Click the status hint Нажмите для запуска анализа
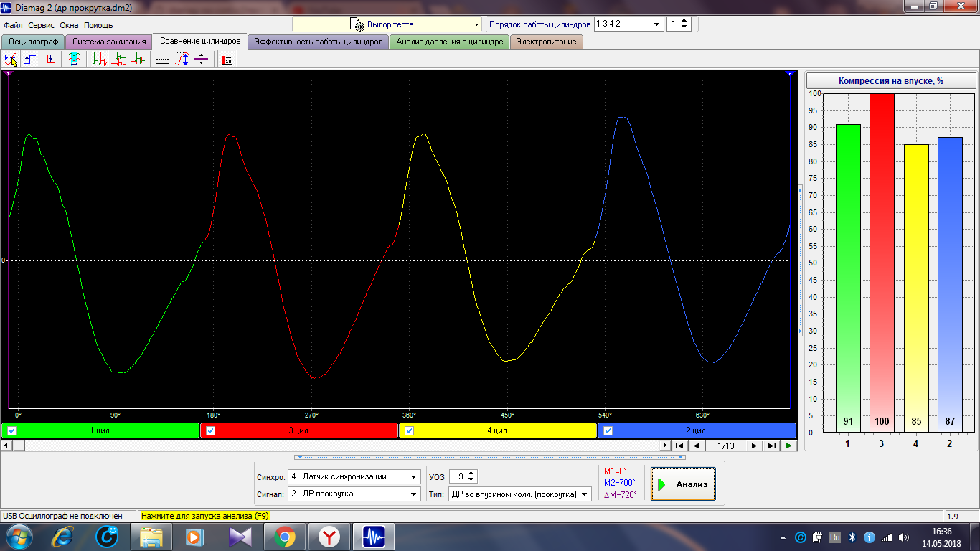The width and height of the screenshot is (980, 551). point(204,516)
